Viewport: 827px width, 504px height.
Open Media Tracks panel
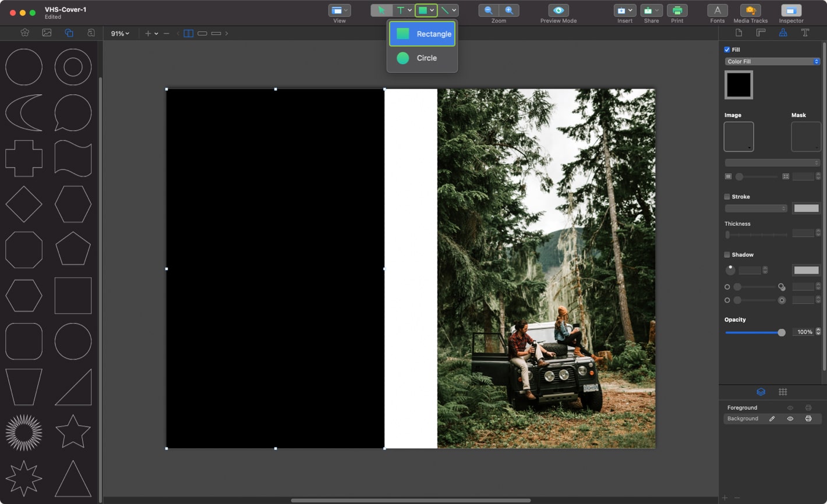[x=750, y=10]
